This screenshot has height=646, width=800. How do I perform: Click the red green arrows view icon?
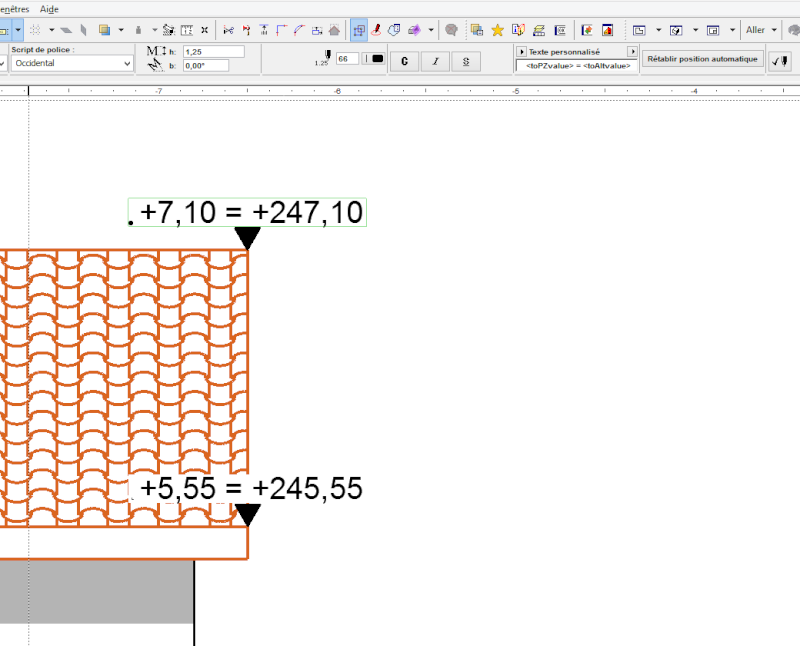click(587, 30)
